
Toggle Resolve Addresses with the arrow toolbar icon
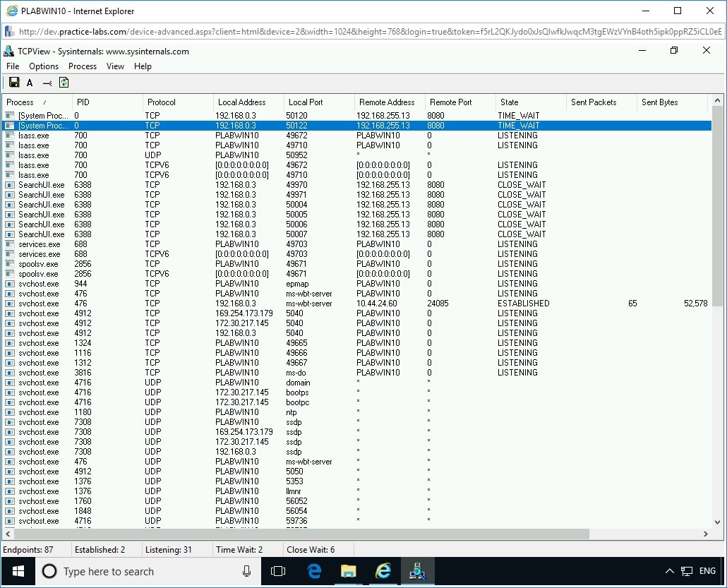click(47, 82)
